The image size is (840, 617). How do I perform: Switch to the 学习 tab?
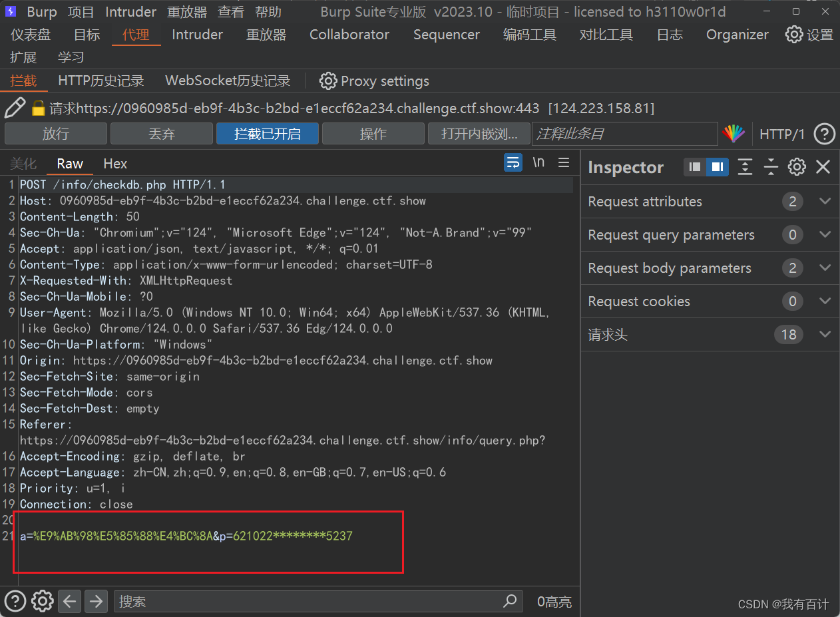pos(71,57)
